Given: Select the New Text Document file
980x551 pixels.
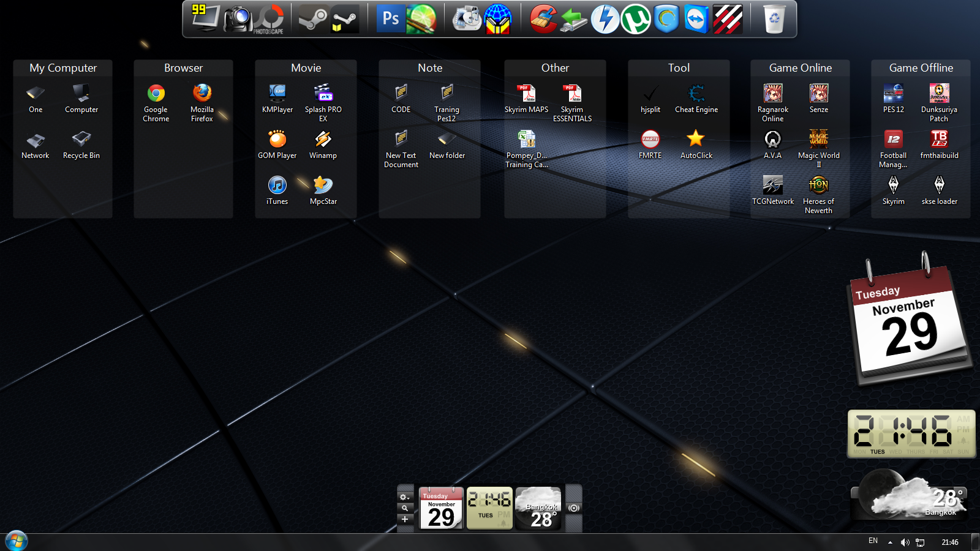Looking at the screenshot, I should [401, 149].
